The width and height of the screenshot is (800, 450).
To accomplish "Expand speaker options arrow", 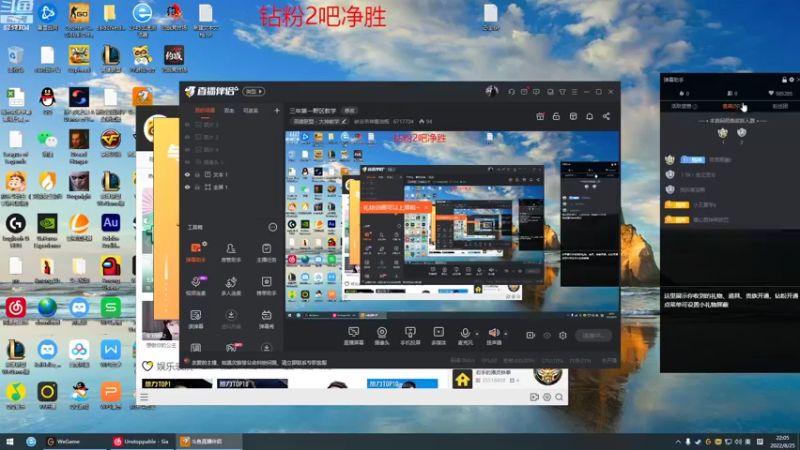I will 506,334.
